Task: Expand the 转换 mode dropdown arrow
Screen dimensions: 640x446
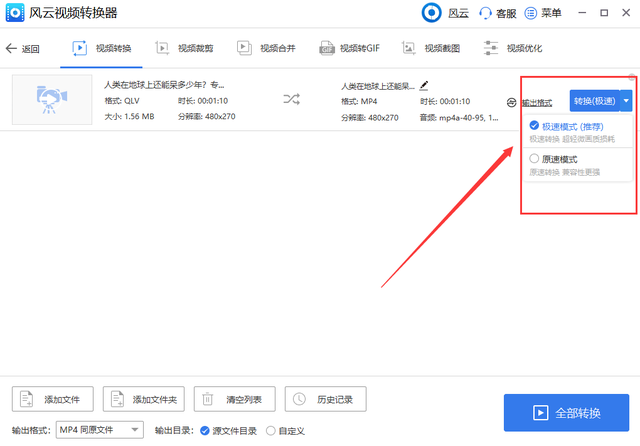Action: [626, 101]
